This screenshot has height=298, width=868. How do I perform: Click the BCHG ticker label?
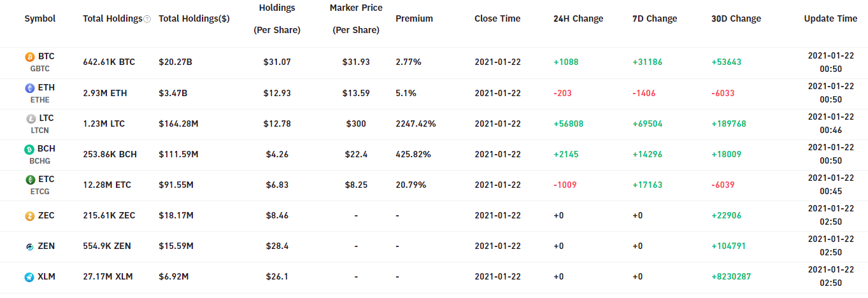(x=39, y=160)
